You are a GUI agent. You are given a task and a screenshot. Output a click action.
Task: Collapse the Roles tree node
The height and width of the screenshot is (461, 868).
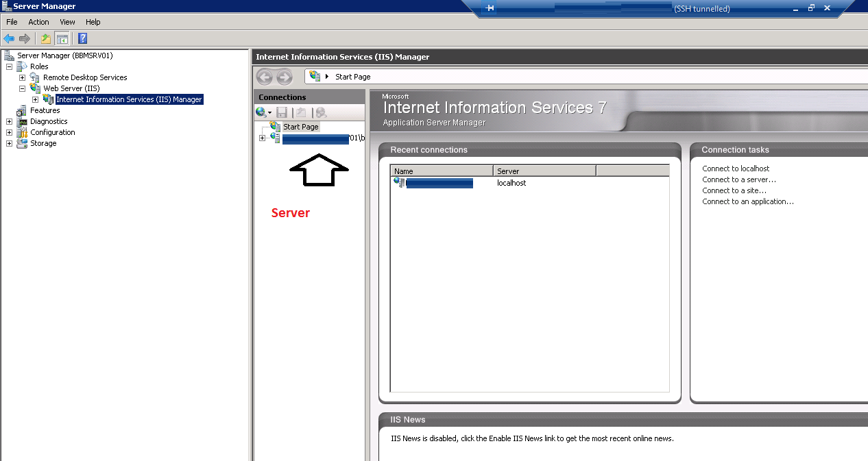tap(9, 66)
